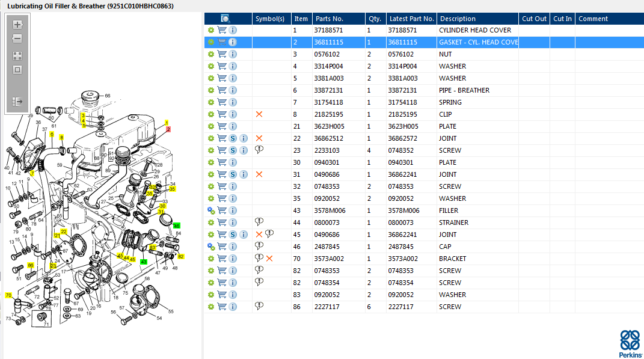Screen dimensions: 644x359
Task: Click the yellow callout 8 on the diagram
Action: [x=61, y=137]
